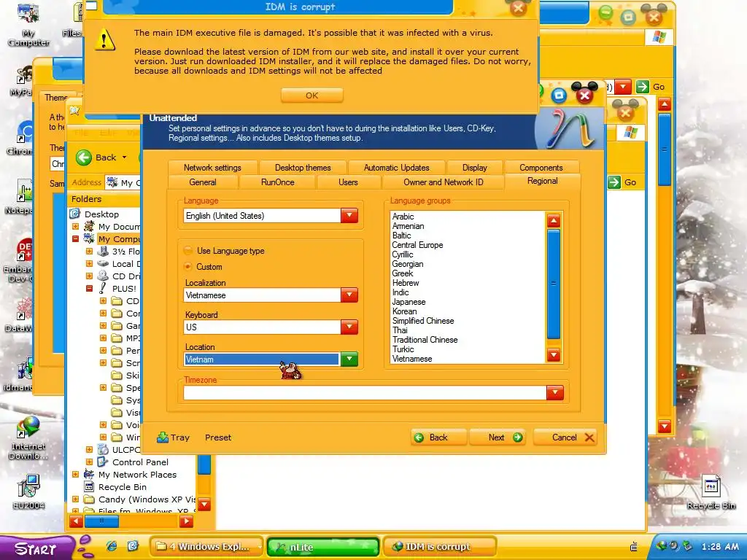The image size is (747, 560).
Task: Switch to the Components tab
Action: coord(541,168)
